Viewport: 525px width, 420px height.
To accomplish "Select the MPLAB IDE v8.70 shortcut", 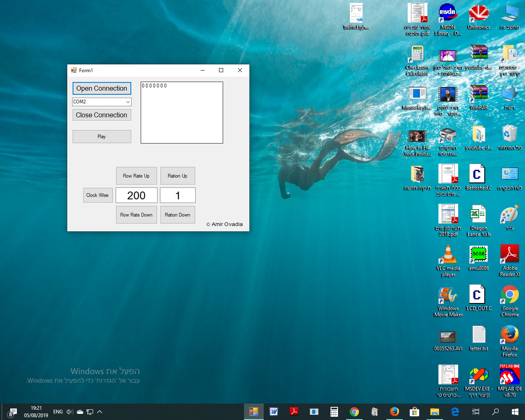I will 510,381.
